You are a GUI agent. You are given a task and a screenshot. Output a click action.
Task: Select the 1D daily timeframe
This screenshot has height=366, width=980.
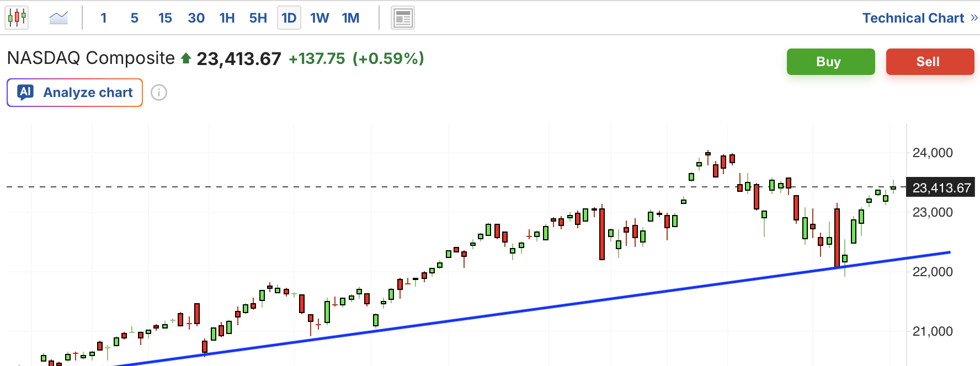click(x=289, y=18)
